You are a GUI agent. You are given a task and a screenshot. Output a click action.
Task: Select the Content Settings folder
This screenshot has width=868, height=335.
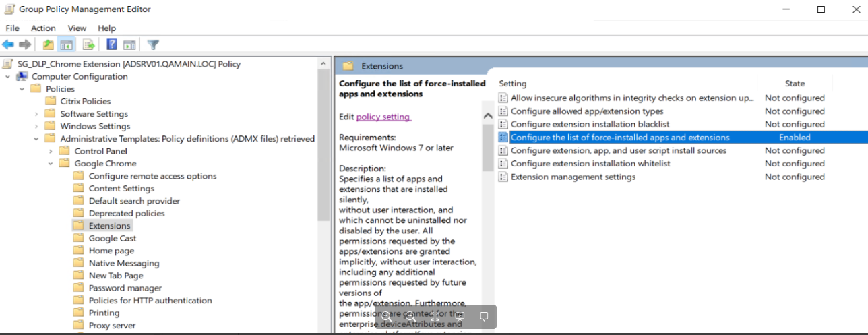pyautogui.click(x=121, y=189)
